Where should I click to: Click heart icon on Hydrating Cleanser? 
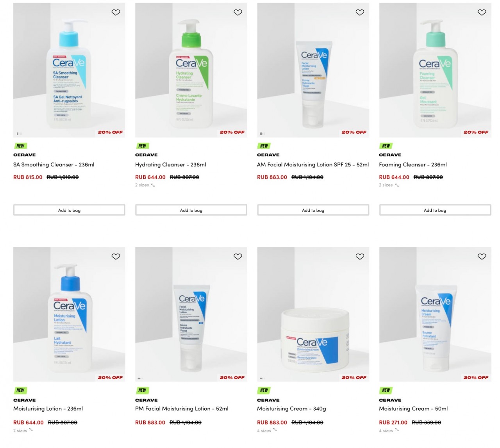coord(238,12)
